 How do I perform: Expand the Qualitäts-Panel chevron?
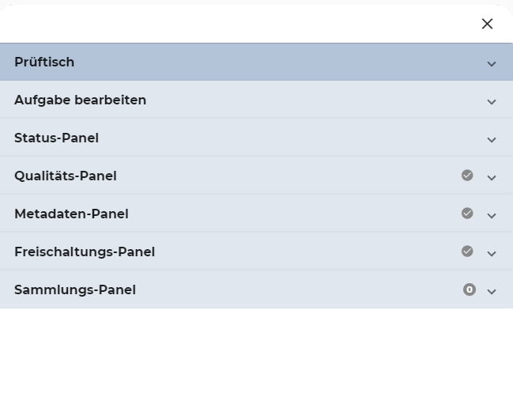point(492,177)
